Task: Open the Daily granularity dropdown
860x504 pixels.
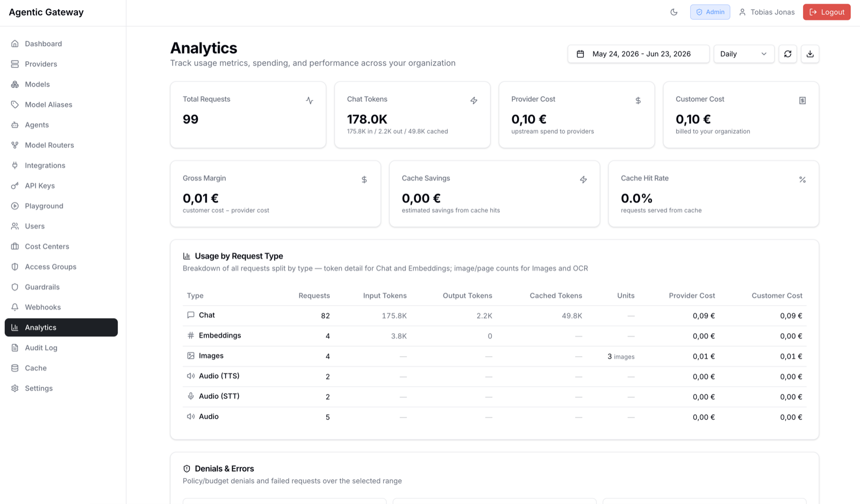Action: click(744, 54)
